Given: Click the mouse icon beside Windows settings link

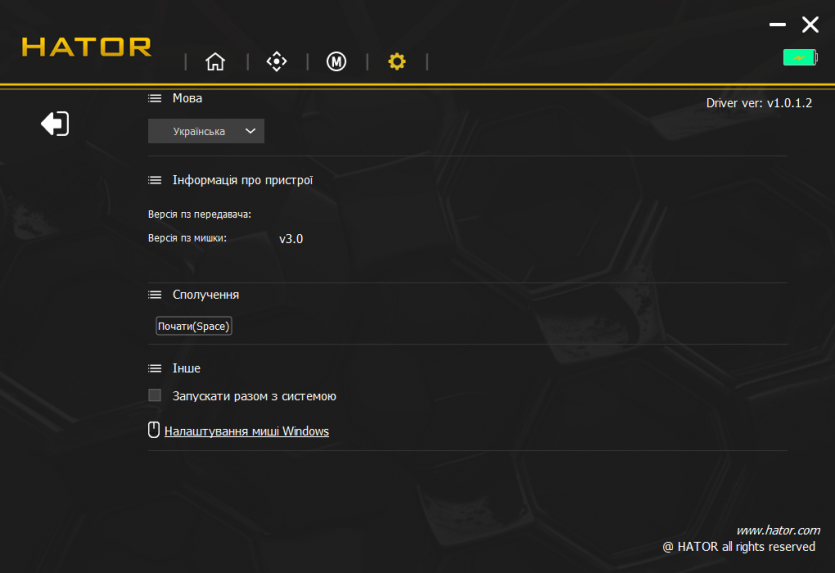Looking at the screenshot, I should tap(154, 431).
